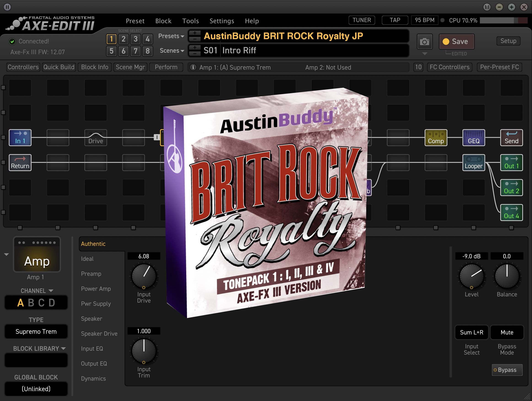This screenshot has height=401, width=532.
Task: Select the Out 2 output block
Action: click(x=511, y=188)
